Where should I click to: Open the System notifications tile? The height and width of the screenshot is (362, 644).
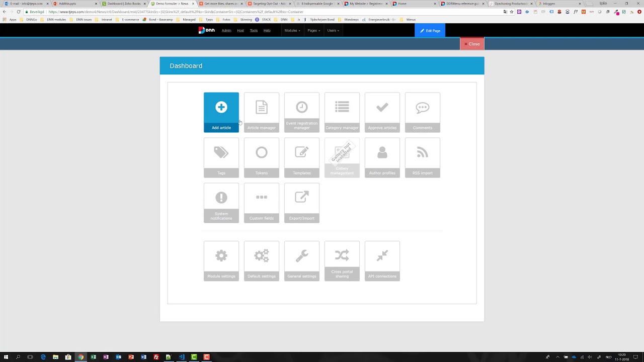pyautogui.click(x=221, y=203)
